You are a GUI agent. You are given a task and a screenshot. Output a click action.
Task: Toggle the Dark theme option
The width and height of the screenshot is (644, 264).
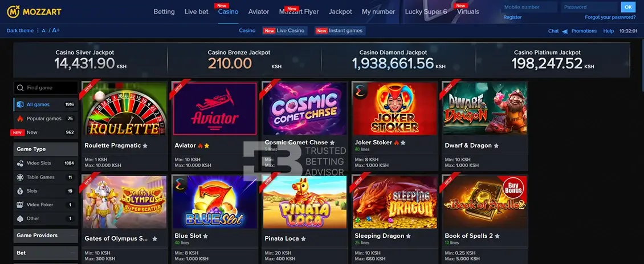[x=20, y=30]
